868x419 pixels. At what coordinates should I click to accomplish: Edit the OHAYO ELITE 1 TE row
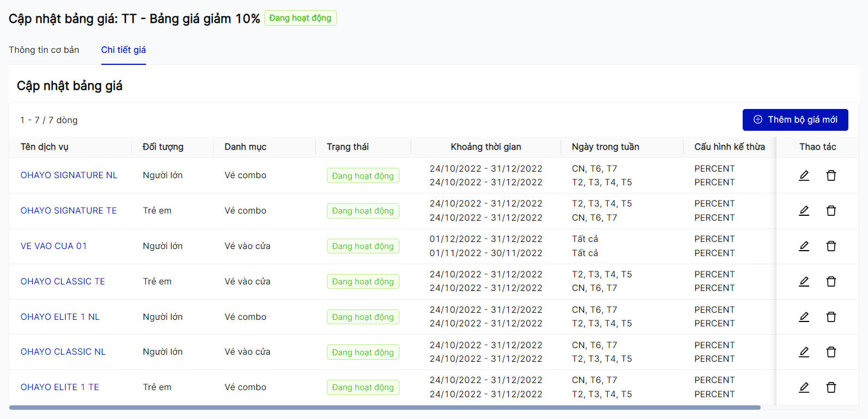tap(804, 387)
